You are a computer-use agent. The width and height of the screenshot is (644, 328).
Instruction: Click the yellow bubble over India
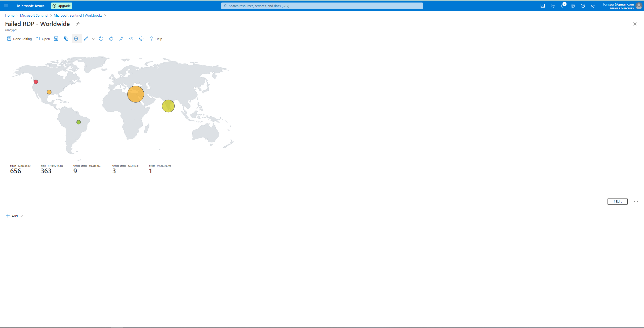click(168, 106)
